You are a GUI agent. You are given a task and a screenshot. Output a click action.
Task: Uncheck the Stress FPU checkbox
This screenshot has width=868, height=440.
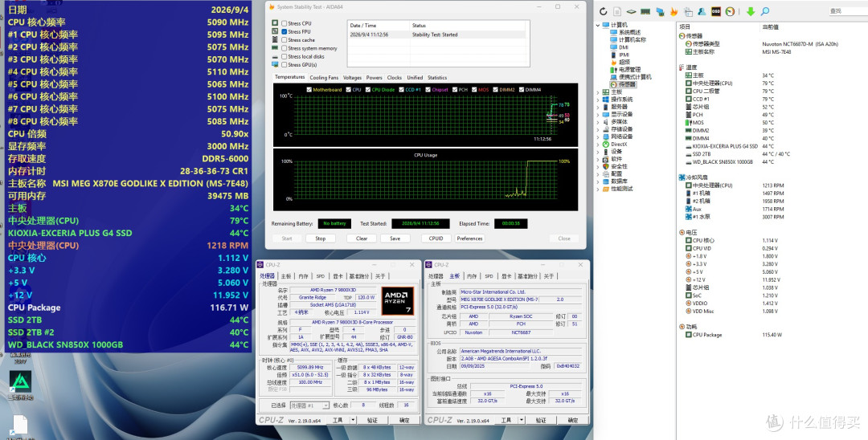284,31
